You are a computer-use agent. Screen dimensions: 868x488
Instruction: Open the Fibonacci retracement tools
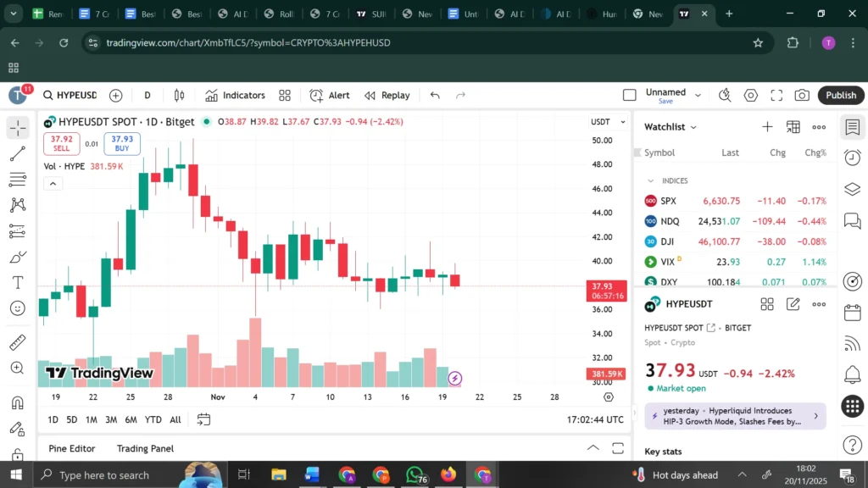coord(18,180)
